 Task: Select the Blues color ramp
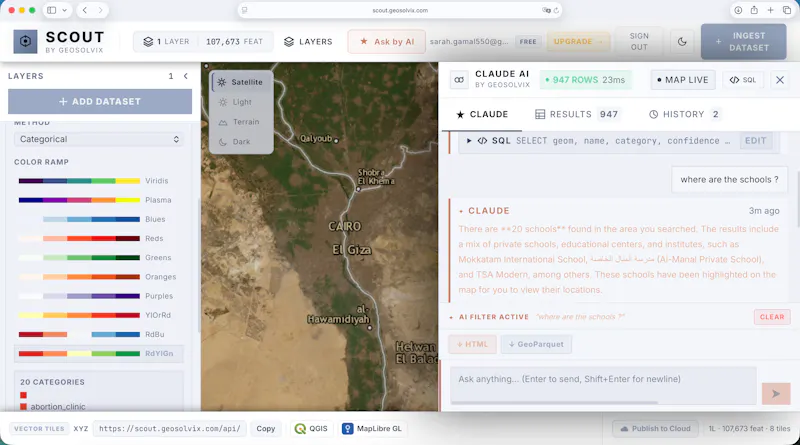(x=99, y=219)
